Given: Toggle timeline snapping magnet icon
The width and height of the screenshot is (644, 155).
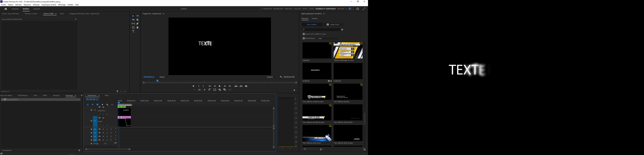Looking at the screenshot, I should tap(92, 105).
